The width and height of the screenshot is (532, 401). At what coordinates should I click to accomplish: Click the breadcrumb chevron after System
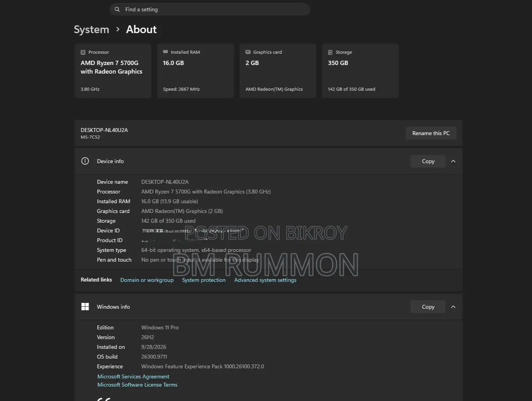[x=118, y=29]
